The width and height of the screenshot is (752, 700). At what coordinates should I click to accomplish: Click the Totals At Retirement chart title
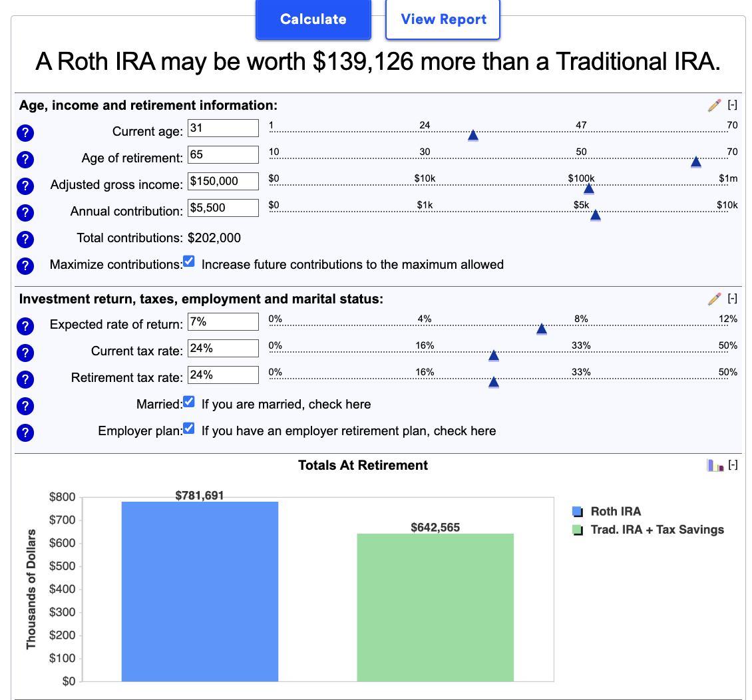(363, 465)
